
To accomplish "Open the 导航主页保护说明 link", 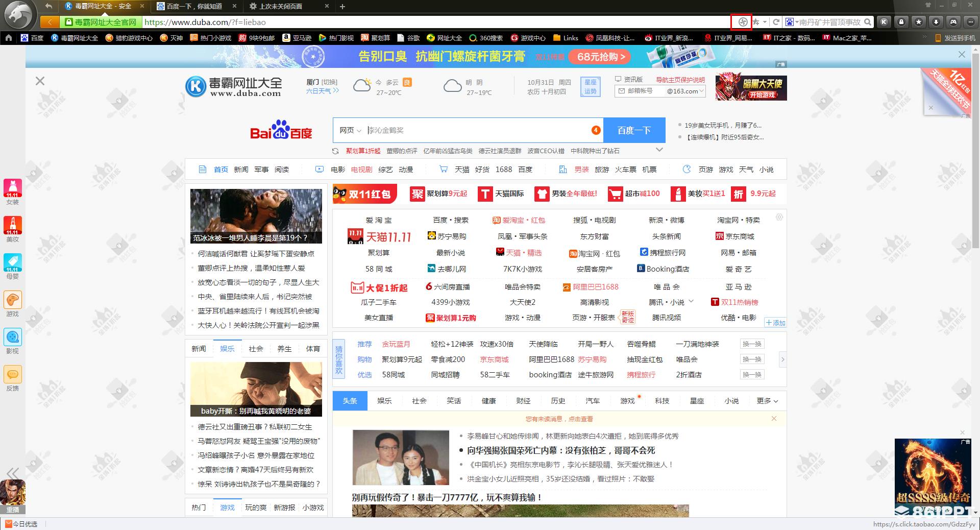I will point(680,80).
